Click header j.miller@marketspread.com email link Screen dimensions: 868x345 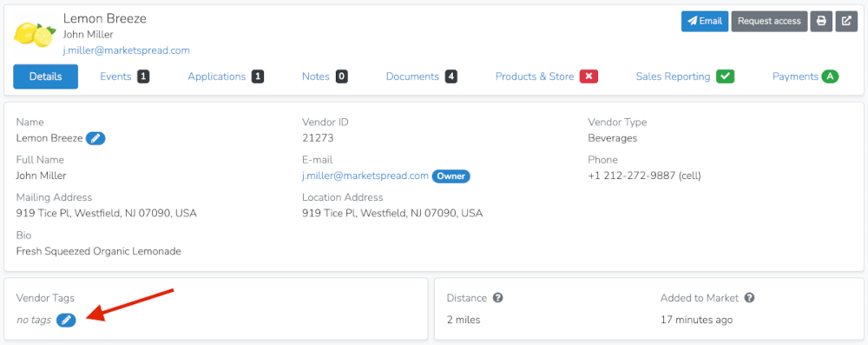126,50
